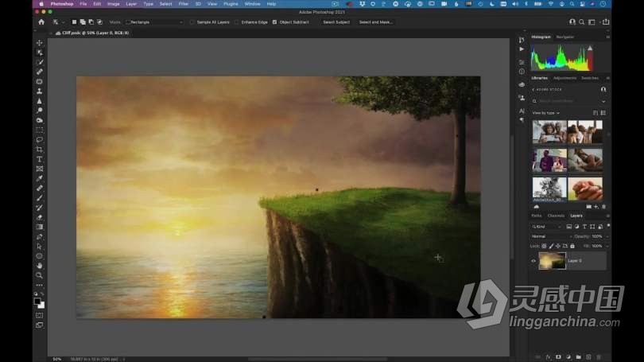The width and height of the screenshot is (644, 362).
Task: Click the background color swatch
Action: pyautogui.click(x=41, y=306)
